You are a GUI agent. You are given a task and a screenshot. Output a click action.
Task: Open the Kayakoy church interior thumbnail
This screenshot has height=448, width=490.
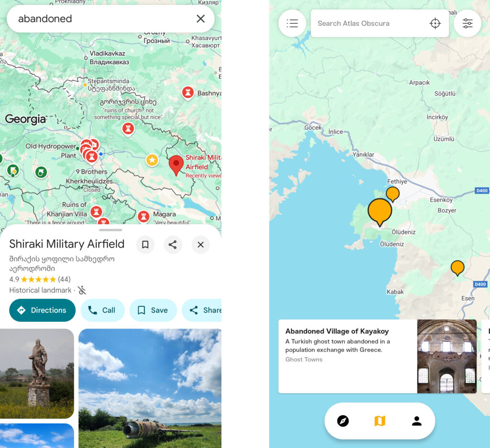click(x=447, y=356)
